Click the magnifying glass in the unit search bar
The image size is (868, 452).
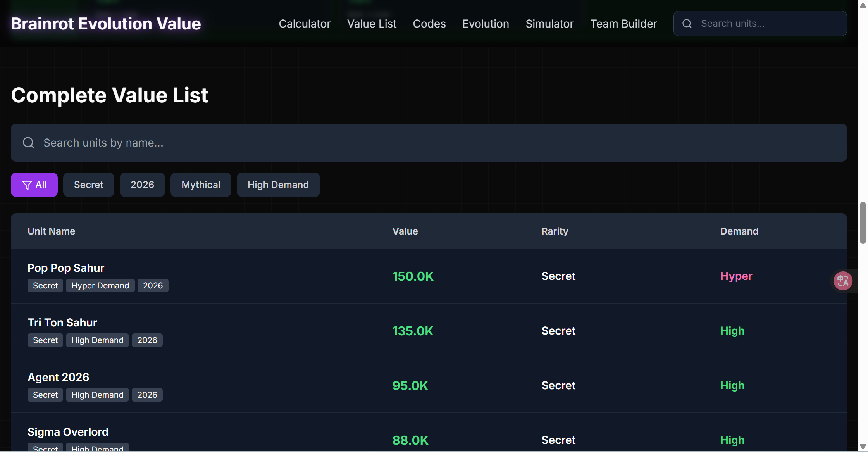pyautogui.click(x=28, y=143)
